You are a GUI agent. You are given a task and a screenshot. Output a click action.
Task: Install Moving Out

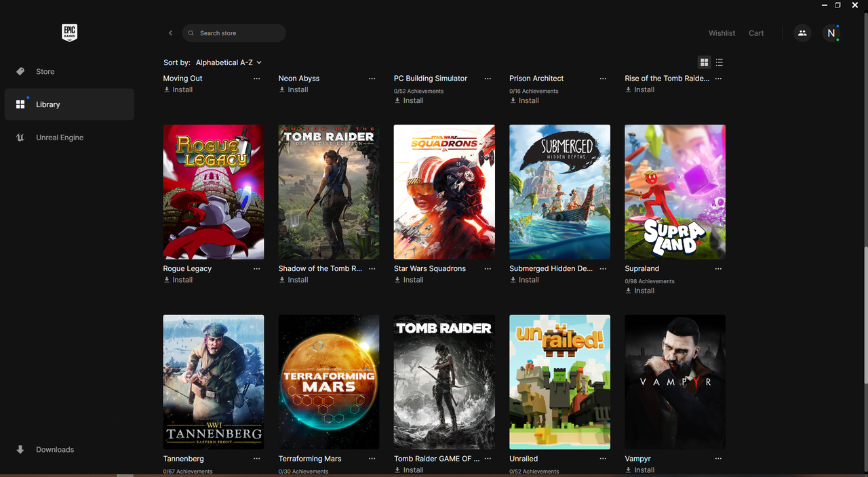tap(178, 89)
